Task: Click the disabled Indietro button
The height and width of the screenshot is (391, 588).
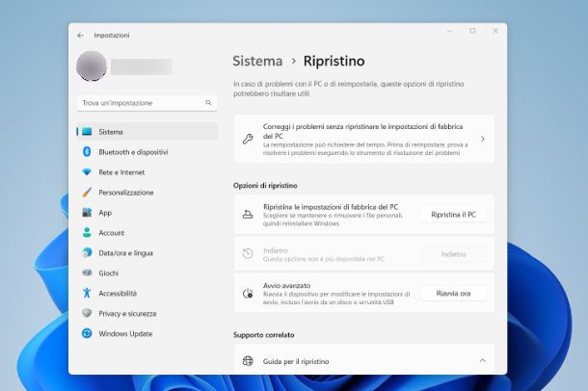Action: pyautogui.click(x=453, y=254)
